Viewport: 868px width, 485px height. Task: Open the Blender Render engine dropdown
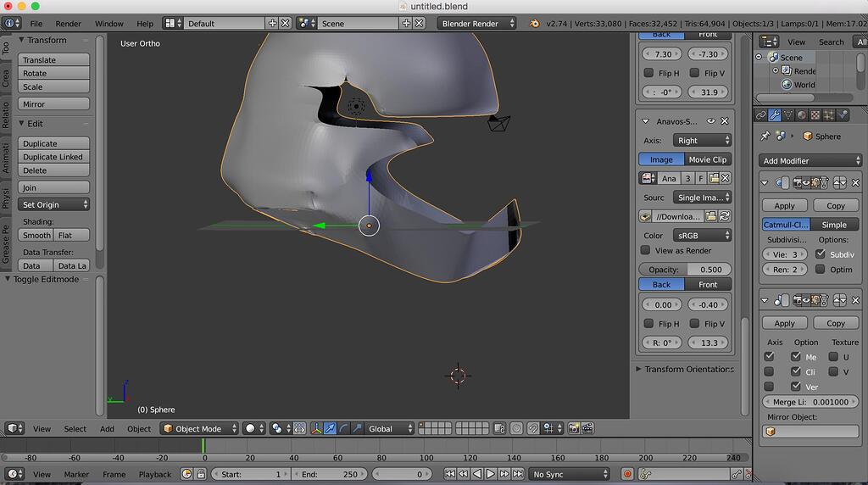tap(476, 23)
